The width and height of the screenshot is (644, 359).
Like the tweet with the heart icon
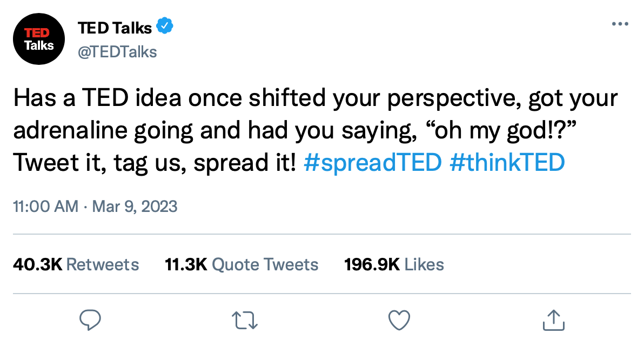pos(399,320)
